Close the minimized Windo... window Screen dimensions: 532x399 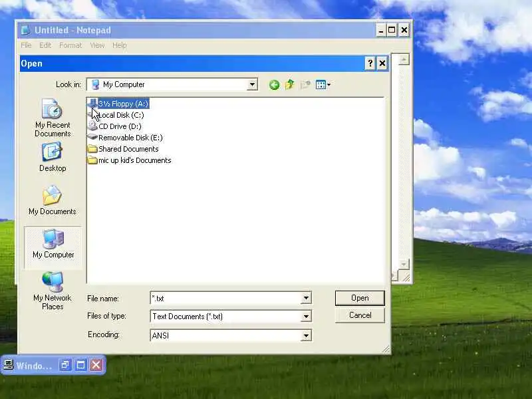[x=96, y=365]
